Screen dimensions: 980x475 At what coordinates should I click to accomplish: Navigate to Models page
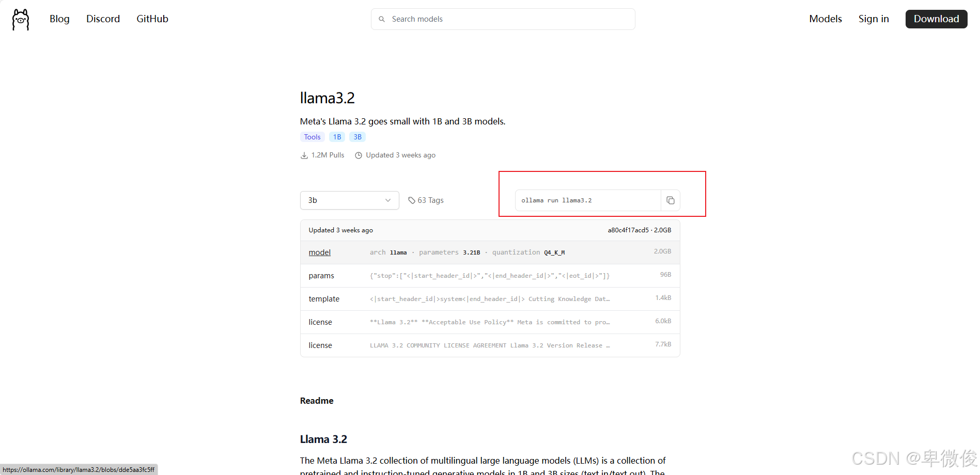coord(825,19)
